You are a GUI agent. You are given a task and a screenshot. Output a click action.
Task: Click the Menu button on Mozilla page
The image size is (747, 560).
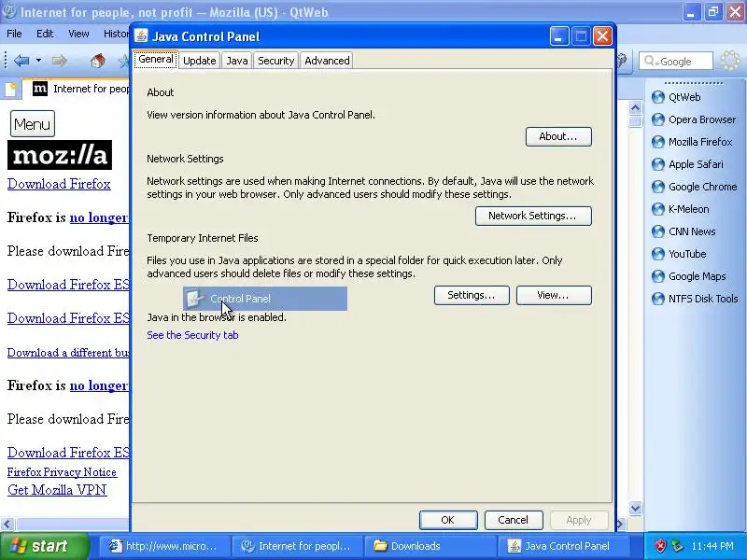(33, 124)
